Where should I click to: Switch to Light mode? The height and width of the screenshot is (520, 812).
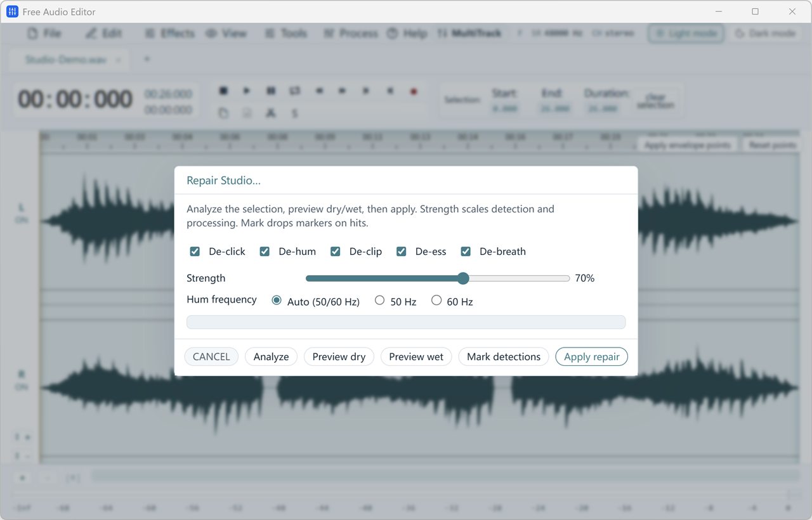[x=686, y=34]
